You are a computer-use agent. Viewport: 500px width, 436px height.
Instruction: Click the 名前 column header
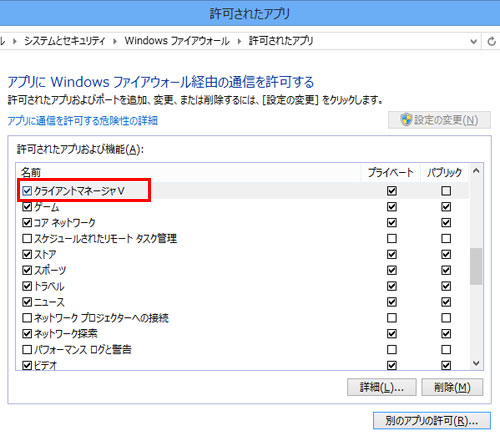point(31,173)
